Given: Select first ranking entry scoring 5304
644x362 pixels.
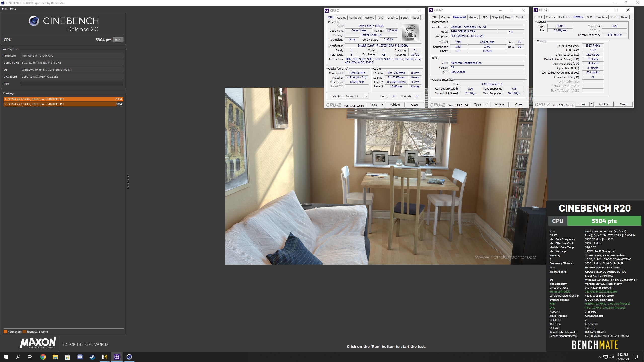Looking at the screenshot, I should [x=63, y=99].
